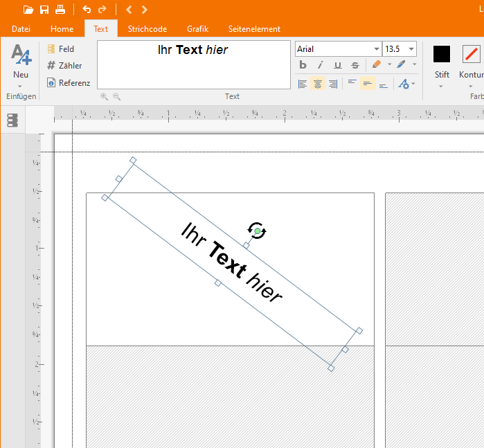Save the document with the disk icon
This screenshot has height=448, width=484.
44,10
